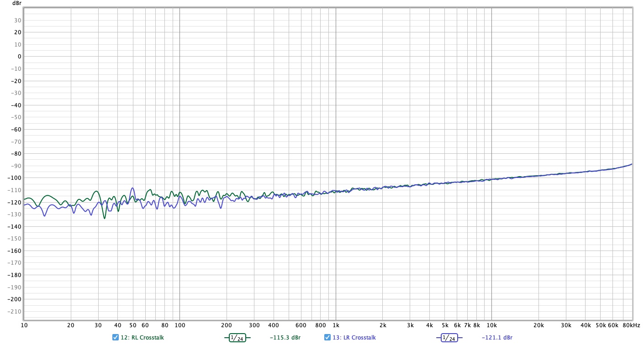The width and height of the screenshot is (644, 345).
Task: Click the 1k frequency axis label
Action: coord(336,325)
